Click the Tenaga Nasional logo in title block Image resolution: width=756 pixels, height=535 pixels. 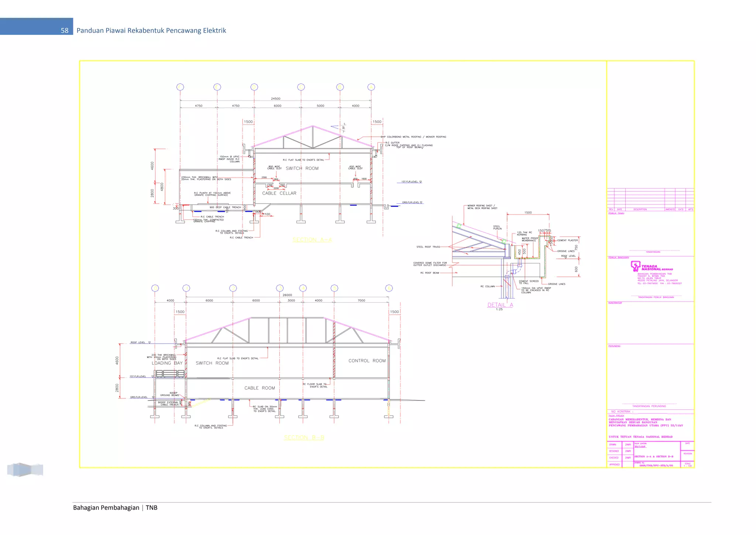pyautogui.click(x=652, y=266)
